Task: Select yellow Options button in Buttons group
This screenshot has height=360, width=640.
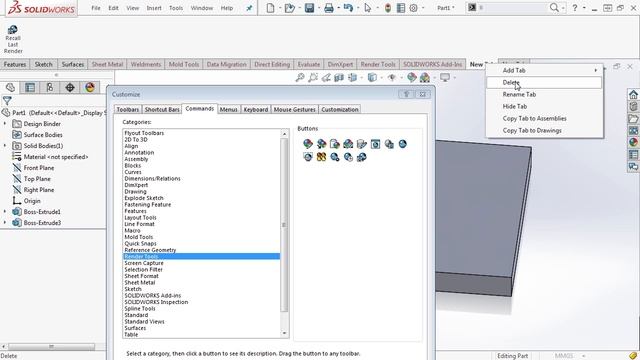Action: coord(321,157)
